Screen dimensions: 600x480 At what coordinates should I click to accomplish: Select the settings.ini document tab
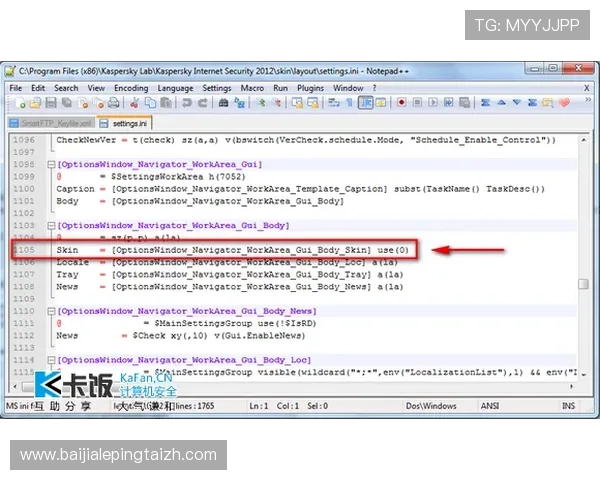coord(128,123)
